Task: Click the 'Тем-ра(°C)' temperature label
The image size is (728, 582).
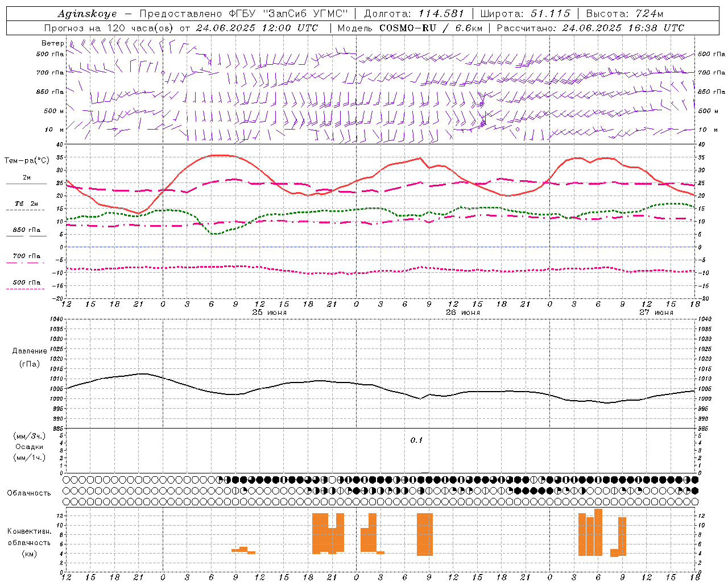Action: click(26, 161)
